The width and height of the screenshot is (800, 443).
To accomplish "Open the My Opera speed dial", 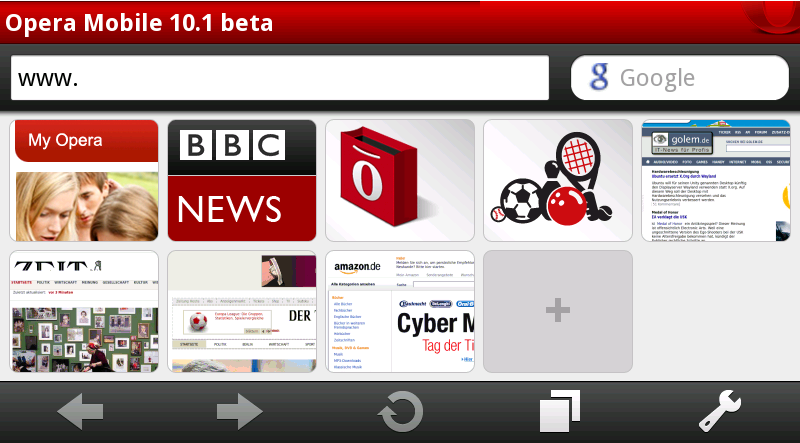I will tap(84, 180).
